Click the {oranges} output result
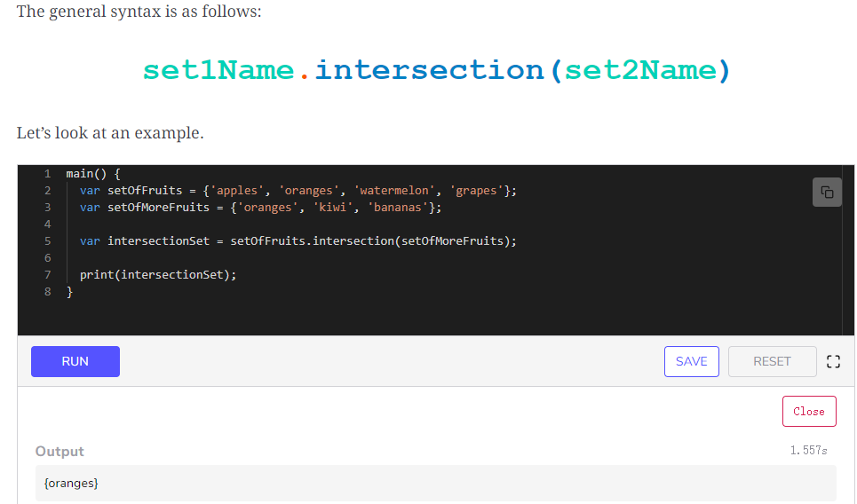This screenshot has height=504, width=857. click(x=71, y=484)
